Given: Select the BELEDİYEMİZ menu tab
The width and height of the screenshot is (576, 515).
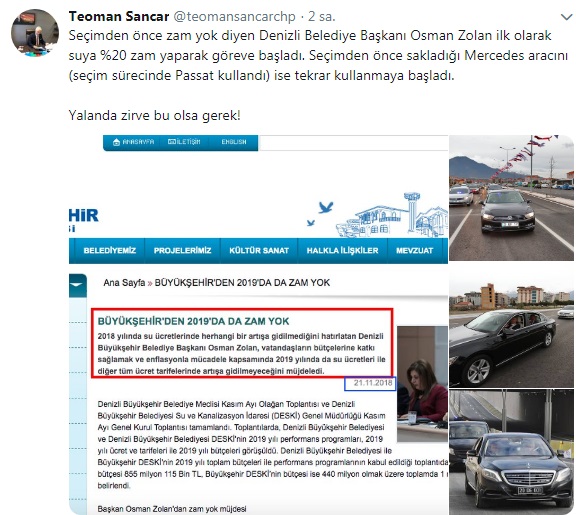Looking at the screenshot, I should [x=109, y=251].
